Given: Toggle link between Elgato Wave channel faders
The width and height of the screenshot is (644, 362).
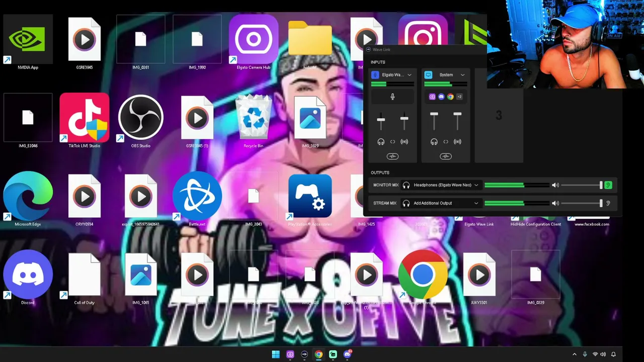Looking at the screenshot, I should 392,142.
